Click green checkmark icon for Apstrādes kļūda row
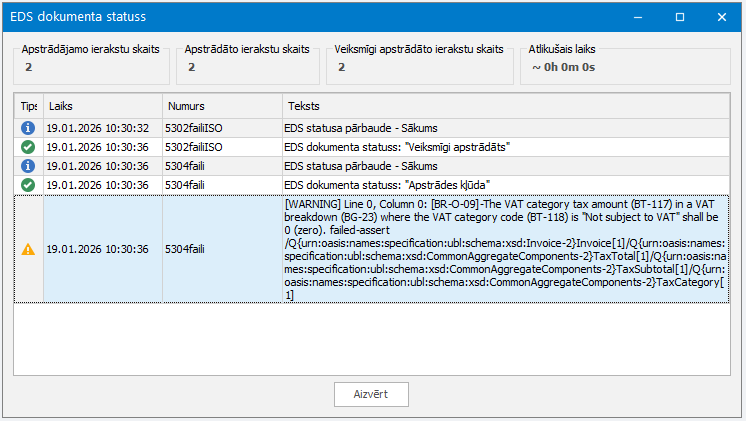Viewport: 746px width, 421px height. (x=28, y=185)
